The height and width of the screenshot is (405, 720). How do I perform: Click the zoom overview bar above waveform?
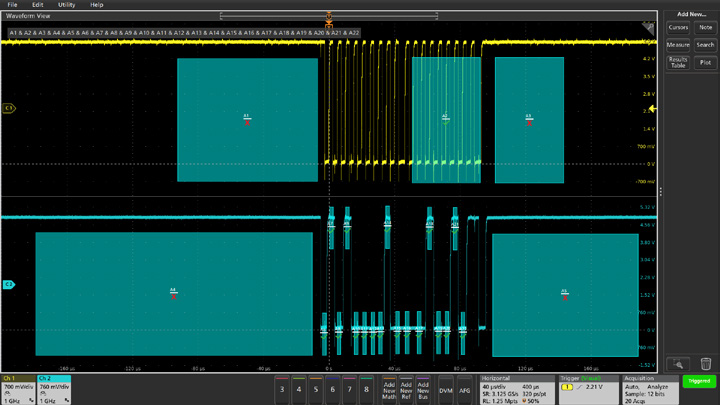(x=329, y=15)
